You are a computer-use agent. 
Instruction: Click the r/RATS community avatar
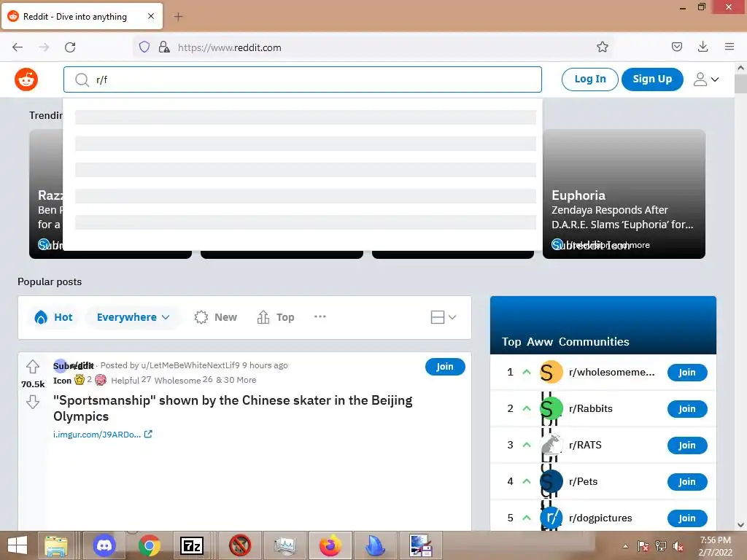pyautogui.click(x=551, y=446)
